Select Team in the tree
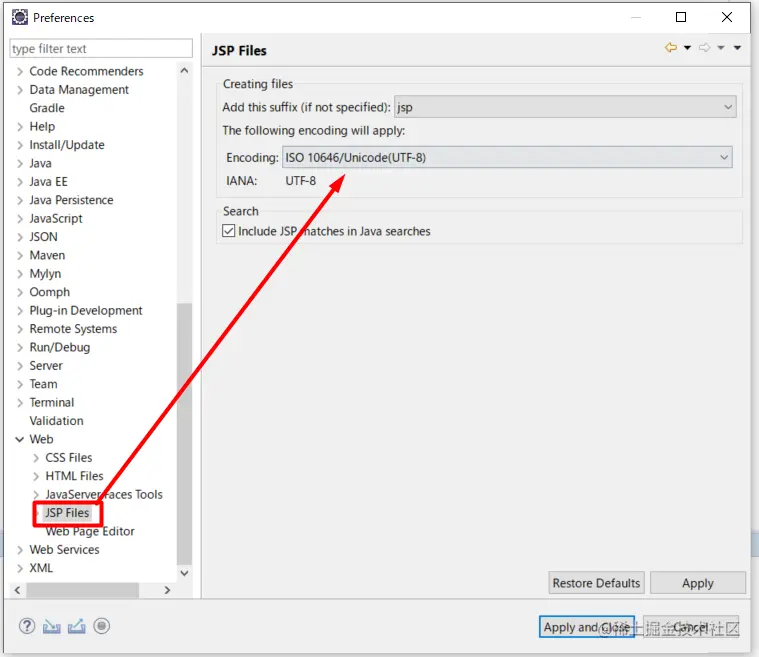The width and height of the screenshot is (759, 657). click(43, 384)
